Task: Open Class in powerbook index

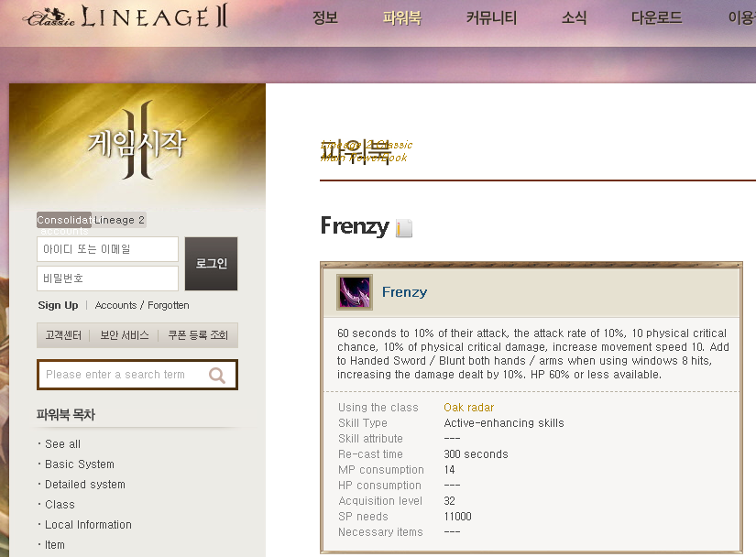Action: click(x=60, y=505)
